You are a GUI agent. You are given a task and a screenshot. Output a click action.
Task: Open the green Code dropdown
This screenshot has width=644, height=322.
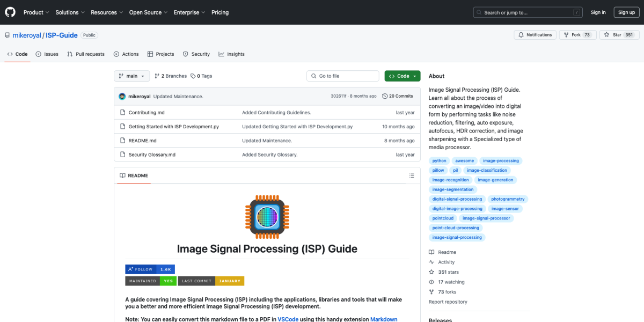(402, 76)
